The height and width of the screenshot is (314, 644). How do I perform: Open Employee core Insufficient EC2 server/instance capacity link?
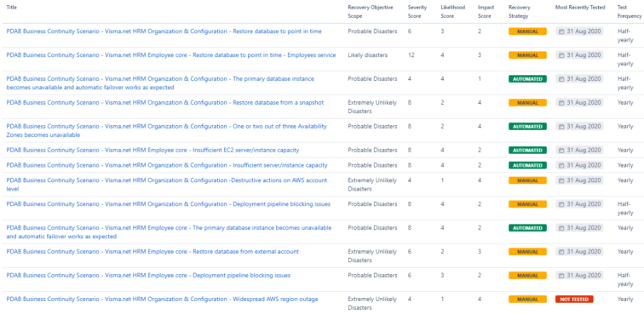pos(152,151)
